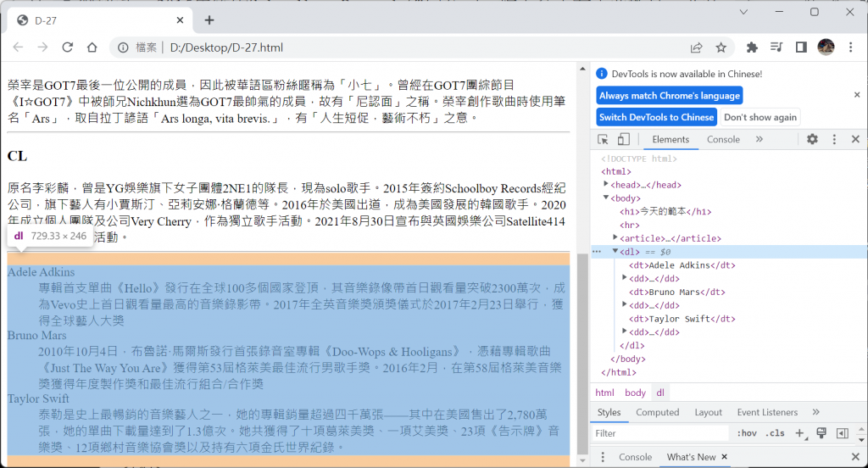Screen dimensions: 868x468
Task: Dismiss the DevTools language notification
Action: point(857,95)
